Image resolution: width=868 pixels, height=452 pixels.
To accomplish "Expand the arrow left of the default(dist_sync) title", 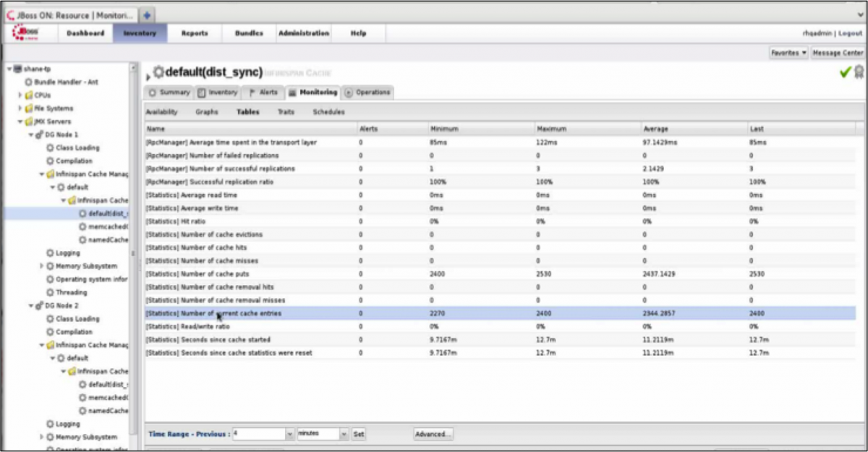I will click(148, 76).
